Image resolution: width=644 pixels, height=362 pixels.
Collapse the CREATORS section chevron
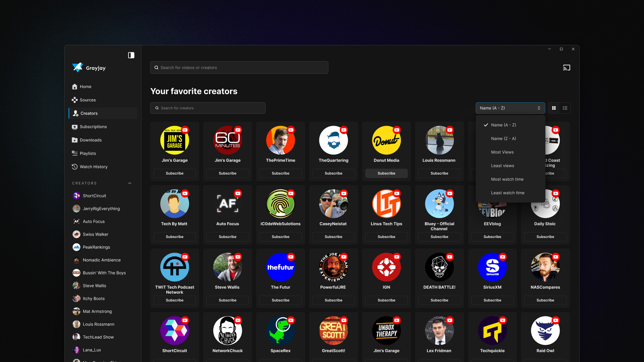click(129, 183)
